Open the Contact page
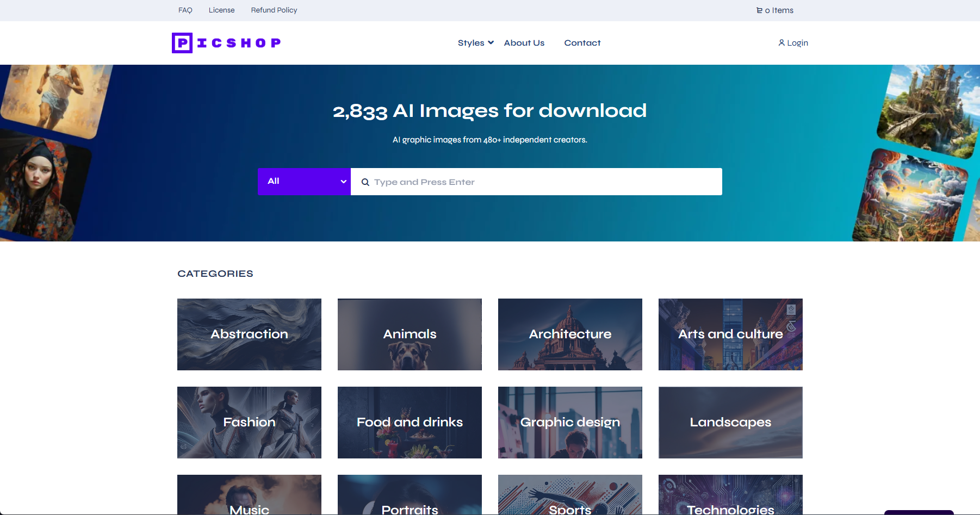980x515 pixels. click(x=582, y=43)
